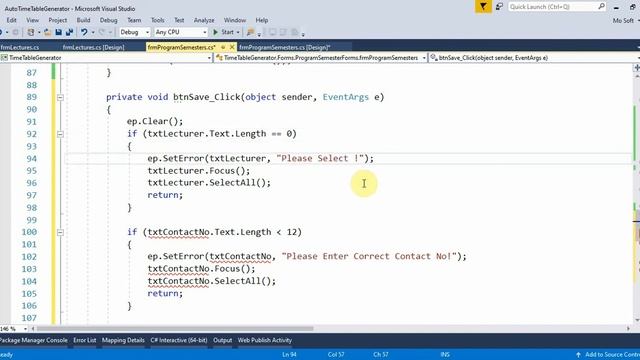Click the horizontal scrollbar right arrow

click(628, 329)
